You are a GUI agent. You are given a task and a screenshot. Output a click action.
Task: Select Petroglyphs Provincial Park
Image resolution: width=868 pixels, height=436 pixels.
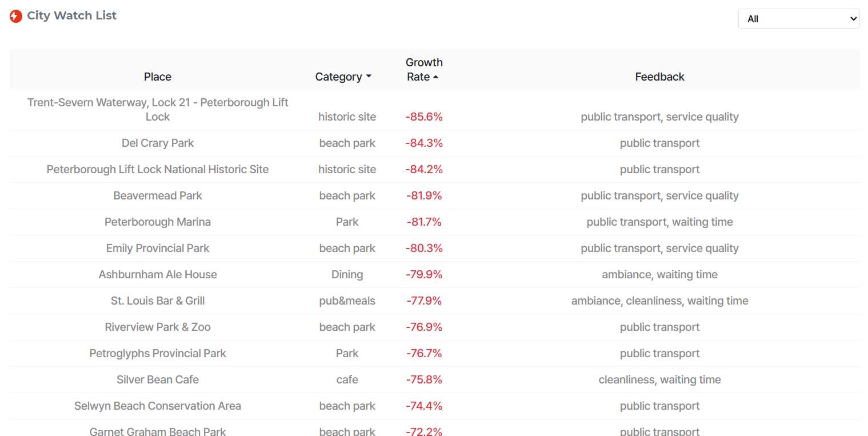[158, 353]
